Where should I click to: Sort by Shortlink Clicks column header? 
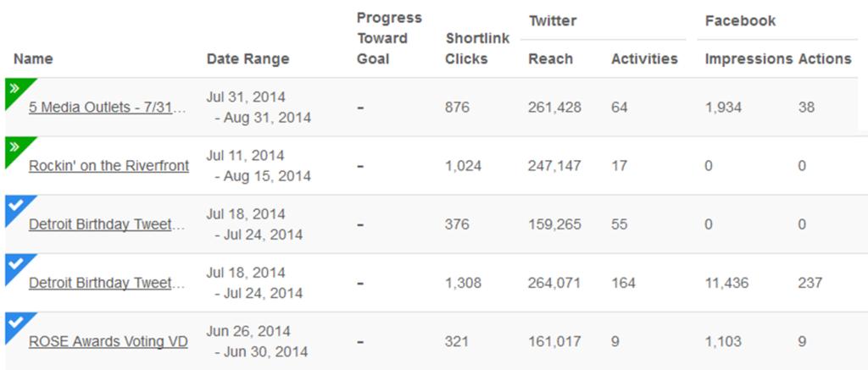[x=477, y=48]
